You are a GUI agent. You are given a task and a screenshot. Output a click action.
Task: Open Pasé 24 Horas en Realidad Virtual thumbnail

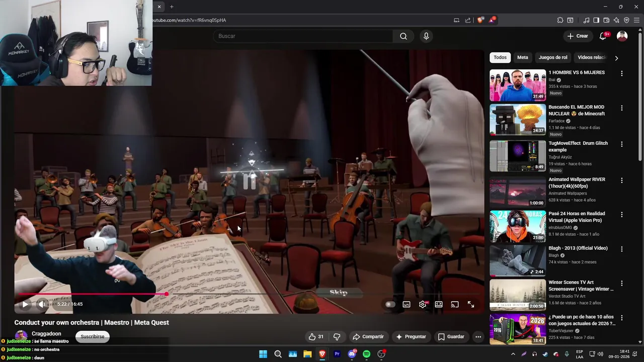pos(518,227)
